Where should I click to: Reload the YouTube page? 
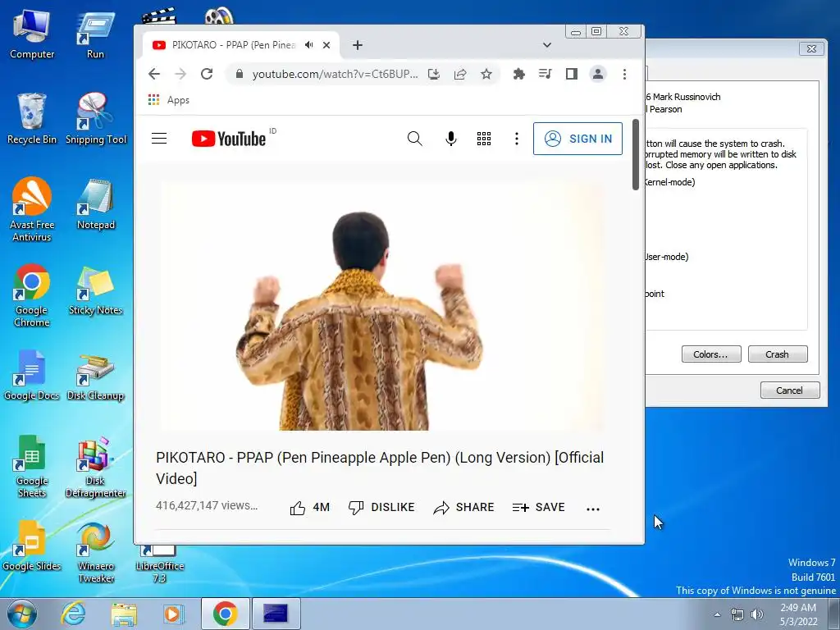(207, 74)
